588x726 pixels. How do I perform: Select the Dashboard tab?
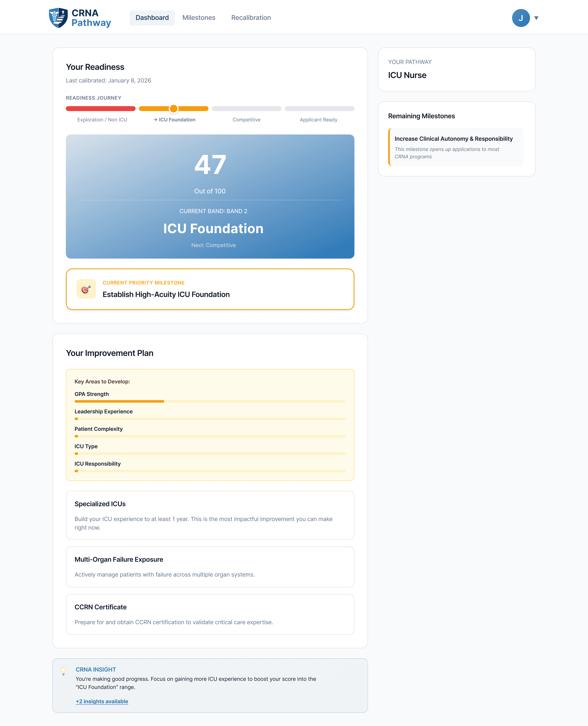point(152,18)
